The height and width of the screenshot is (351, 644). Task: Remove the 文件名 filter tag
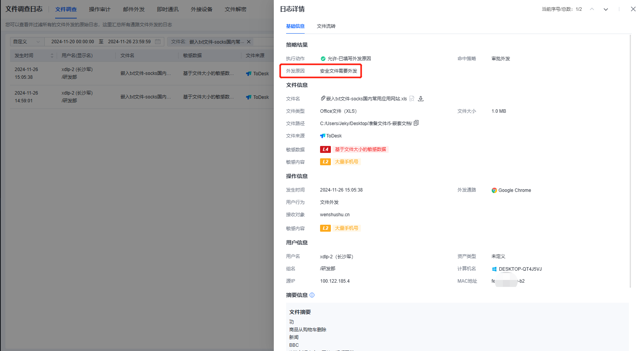(249, 42)
